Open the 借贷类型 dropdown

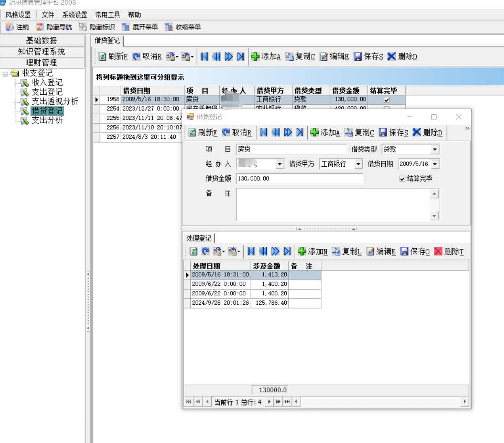(x=435, y=150)
